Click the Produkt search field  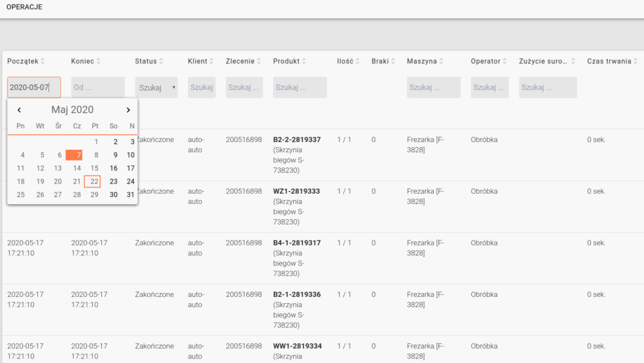point(299,87)
